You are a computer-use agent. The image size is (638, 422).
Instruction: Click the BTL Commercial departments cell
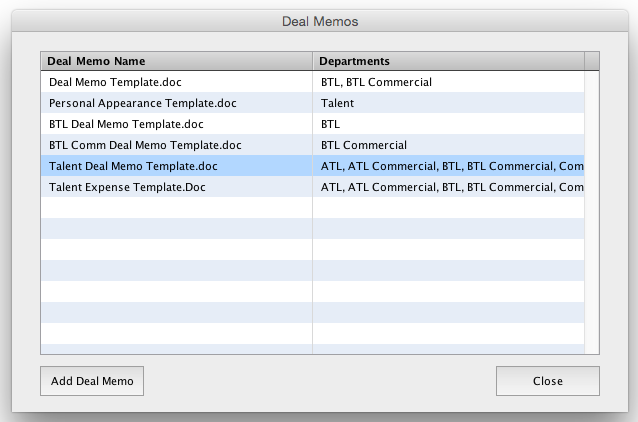(x=448, y=145)
